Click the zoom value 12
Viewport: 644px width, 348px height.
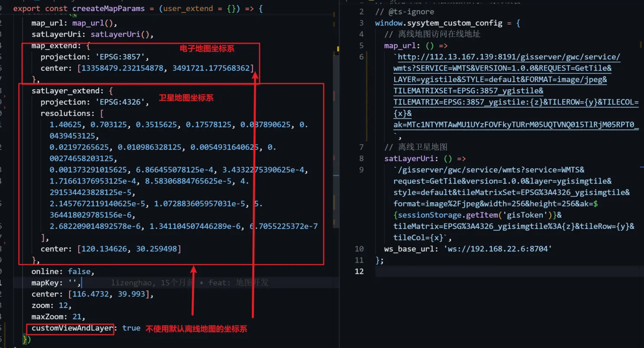coord(63,306)
